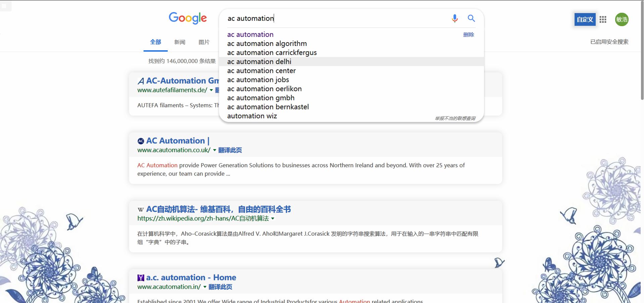This screenshot has height=303, width=644.
Task: Expand dropdown arrow next to www.acautomation.co.uk/
Action: pyautogui.click(x=215, y=150)
